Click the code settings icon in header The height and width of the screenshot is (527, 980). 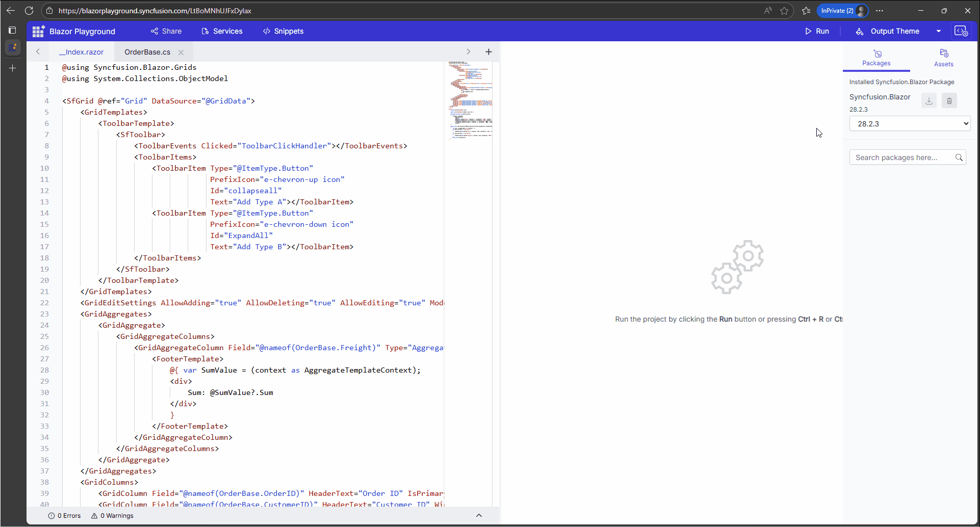tap(961, 31)
